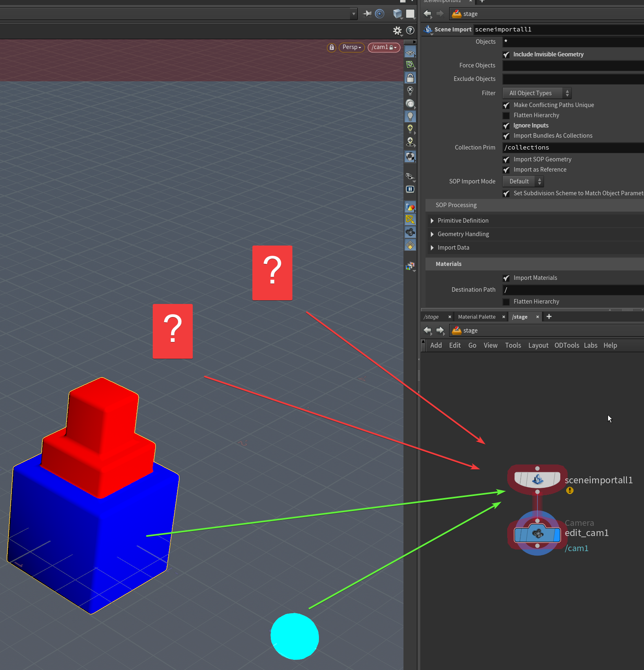The height and width of the screenshot is (670, 644).
Task: Uncheck Import SOP Geometry
Action: tap(506, 160)
